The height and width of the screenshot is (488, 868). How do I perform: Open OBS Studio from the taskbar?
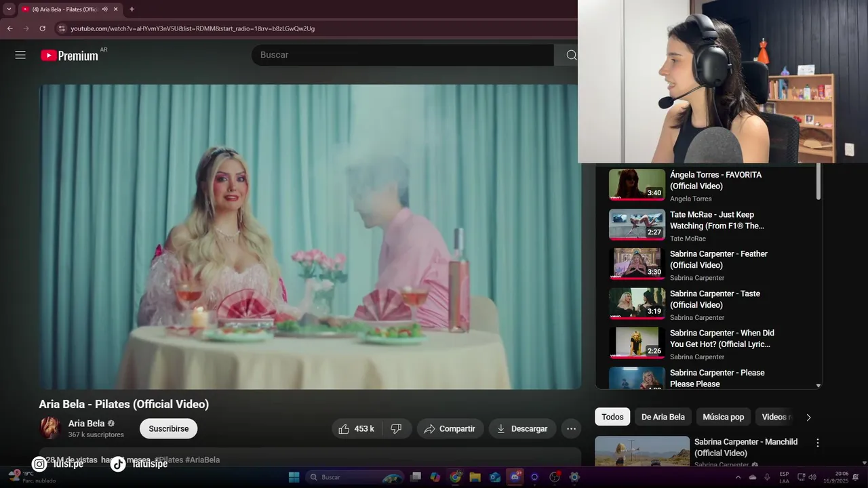555,477
